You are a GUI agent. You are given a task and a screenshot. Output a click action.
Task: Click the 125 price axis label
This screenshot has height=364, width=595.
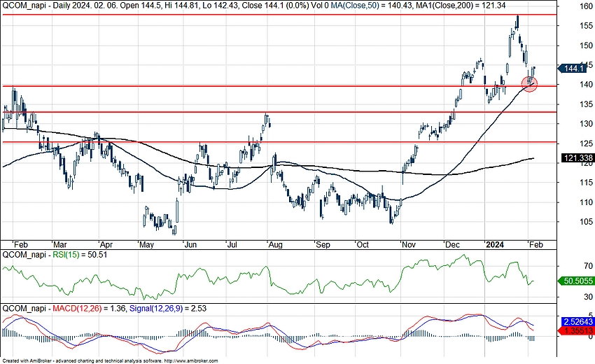[587, 143]
